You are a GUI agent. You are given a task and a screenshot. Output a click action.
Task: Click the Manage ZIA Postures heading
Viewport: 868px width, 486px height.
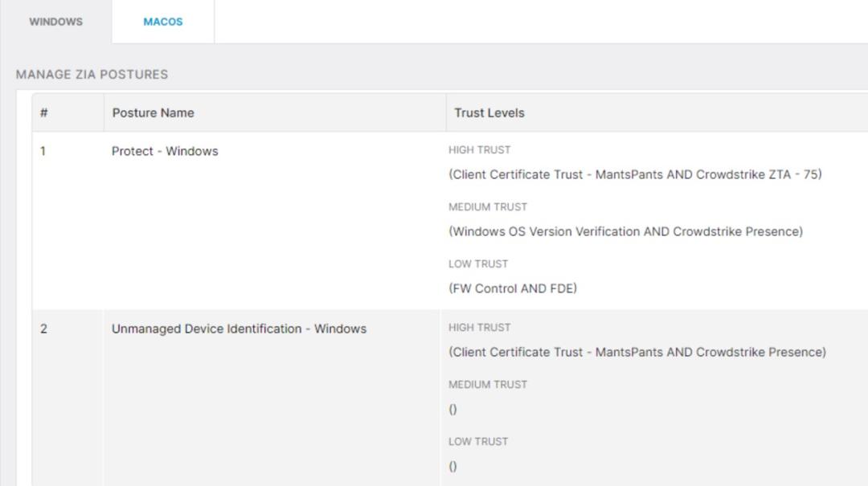92,75
